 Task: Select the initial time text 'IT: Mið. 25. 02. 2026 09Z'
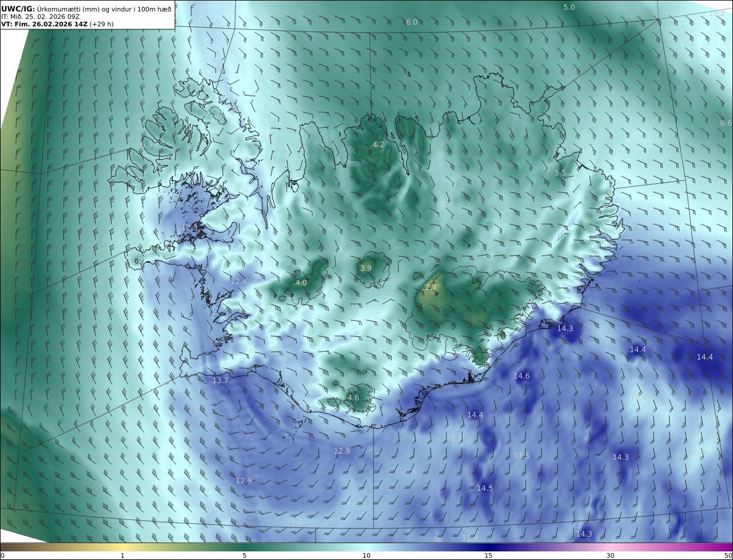(40, 17)
